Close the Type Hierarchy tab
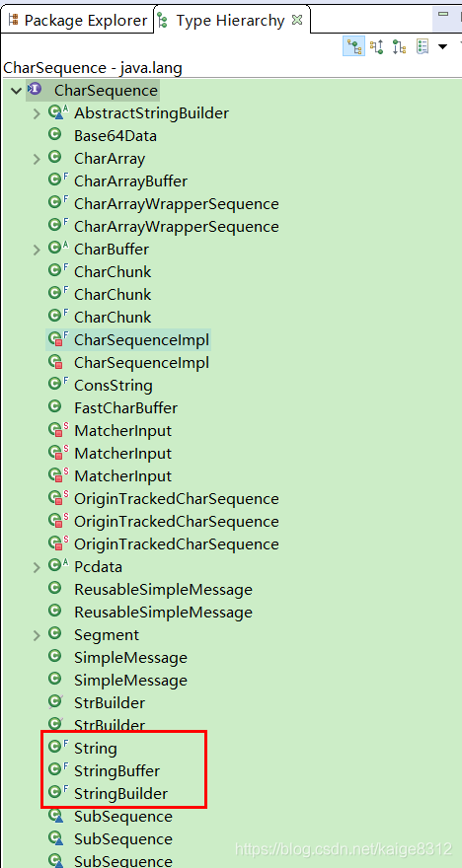The height and width of the screenshot is (868, 462). point(297,20)
